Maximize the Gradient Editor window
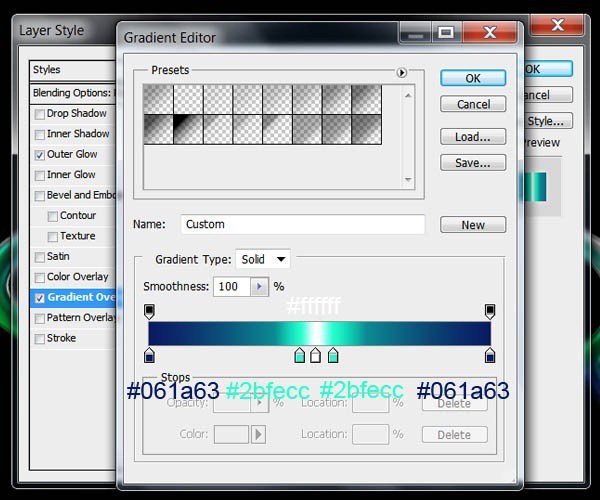 click(446, 33)
